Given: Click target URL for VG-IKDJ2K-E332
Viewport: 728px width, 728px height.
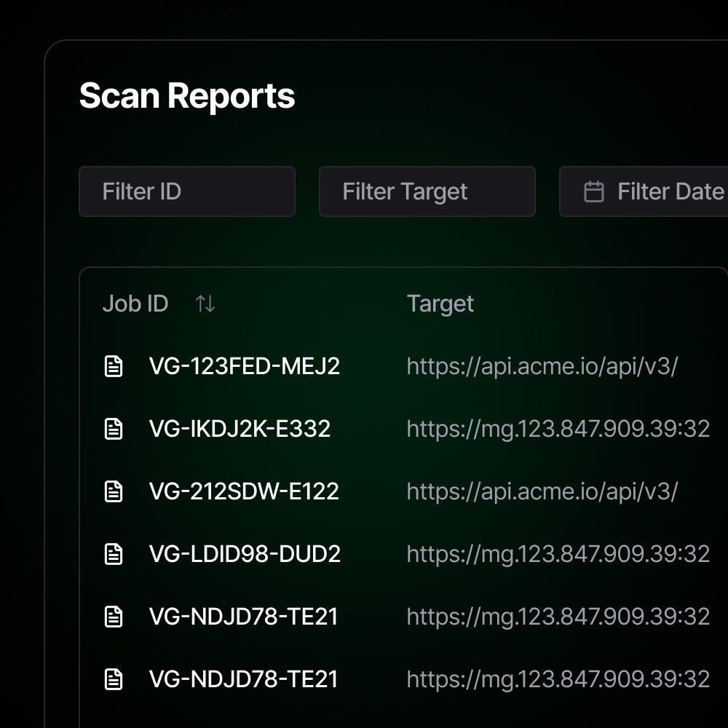Looking at the screenshot, I should tap(558, 429).
